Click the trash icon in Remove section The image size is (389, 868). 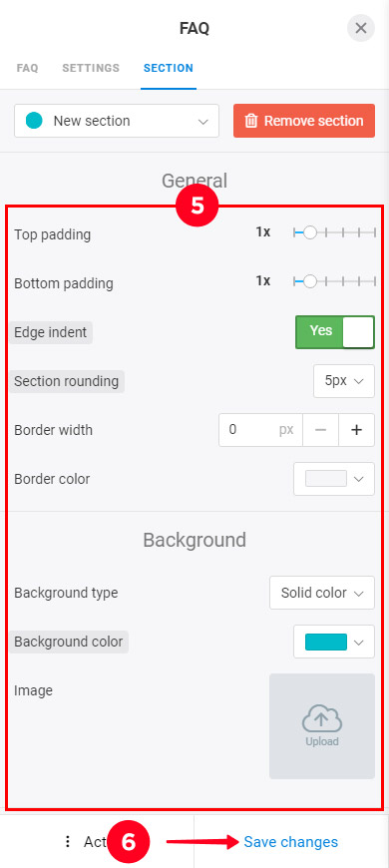251,121
